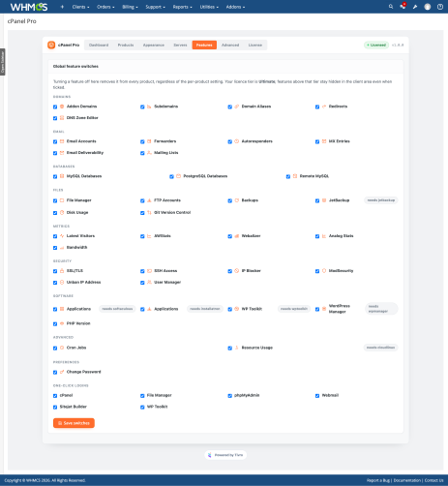The width and height of the screenshot is (448, 486).
Task: Switch to the Dashboard tab
Action: tap(99, 45)
